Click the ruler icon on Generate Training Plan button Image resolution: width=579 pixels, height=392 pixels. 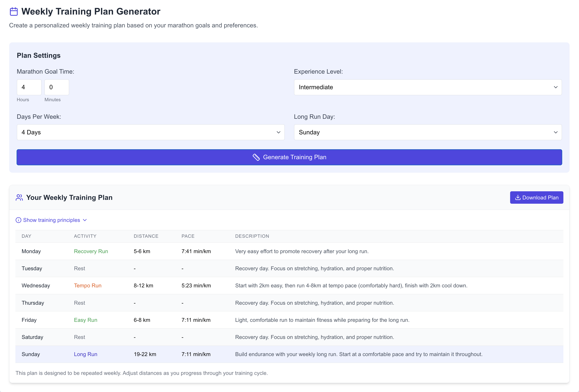tap(256, 157)
